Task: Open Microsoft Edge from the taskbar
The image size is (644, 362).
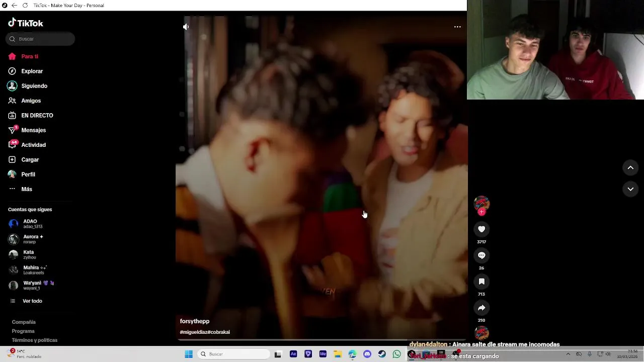Action: (353, 354)
